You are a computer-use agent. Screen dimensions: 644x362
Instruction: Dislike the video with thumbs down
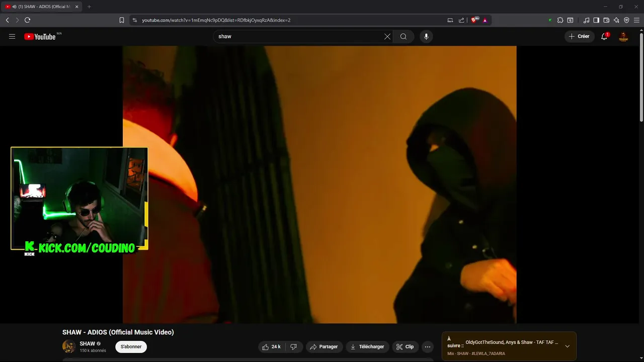pos(294,346)
